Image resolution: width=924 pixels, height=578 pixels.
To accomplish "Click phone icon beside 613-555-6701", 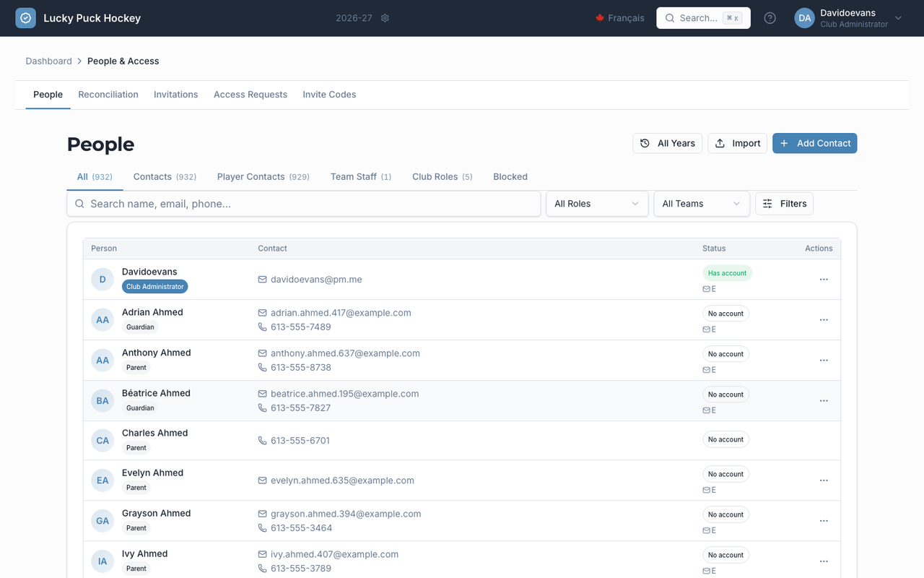I will coord(262,441).
